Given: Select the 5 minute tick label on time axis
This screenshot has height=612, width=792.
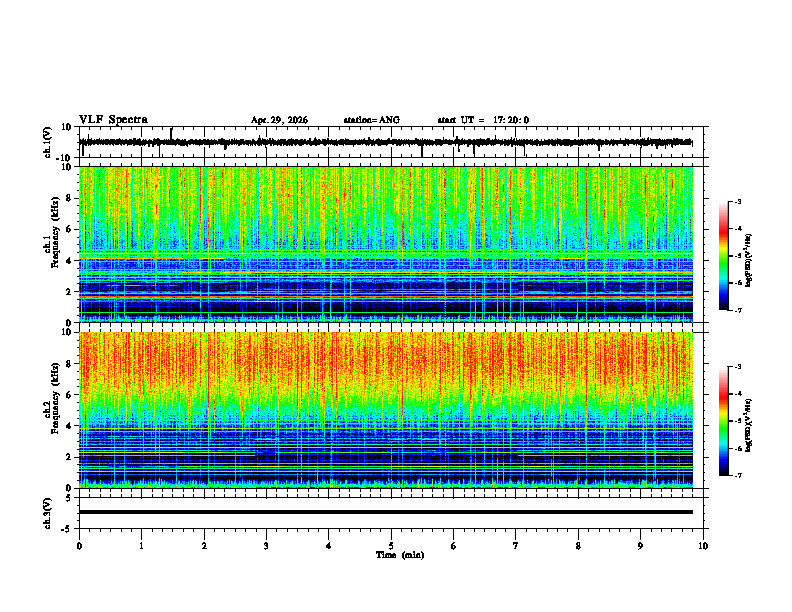Looking at the screenshot, I should pyautogui.click(x=391, y=546).
